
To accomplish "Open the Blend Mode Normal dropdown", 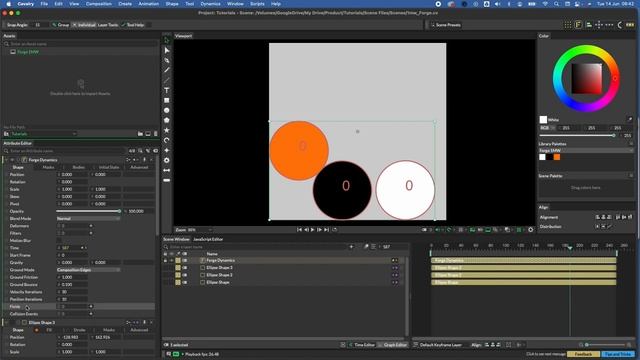I will pos(88,218).
